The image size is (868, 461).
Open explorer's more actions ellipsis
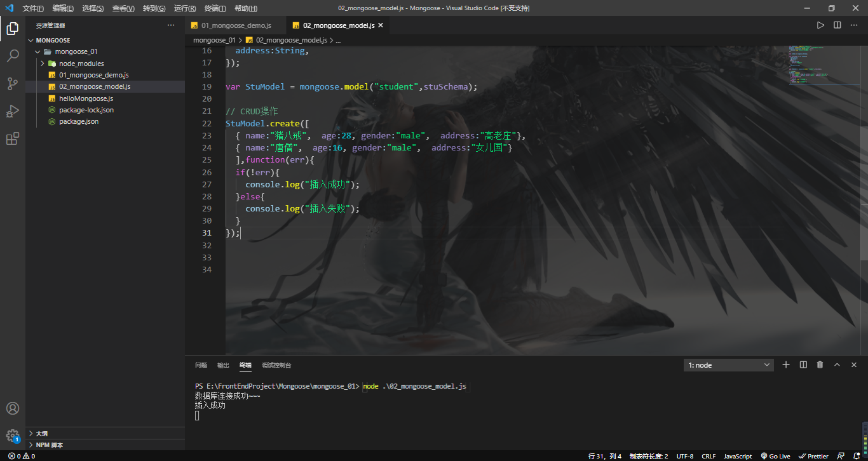(171, 25)
